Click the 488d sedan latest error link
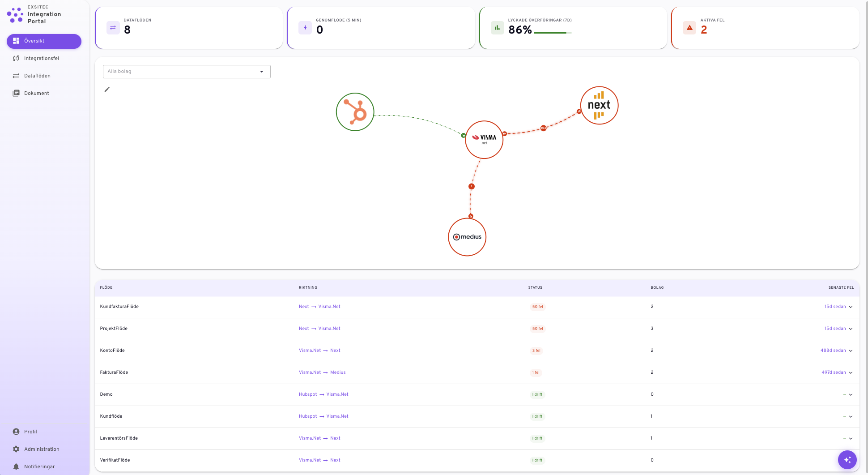Image resolution: width=868 pixels, height=475 pixels. (833, 351)
